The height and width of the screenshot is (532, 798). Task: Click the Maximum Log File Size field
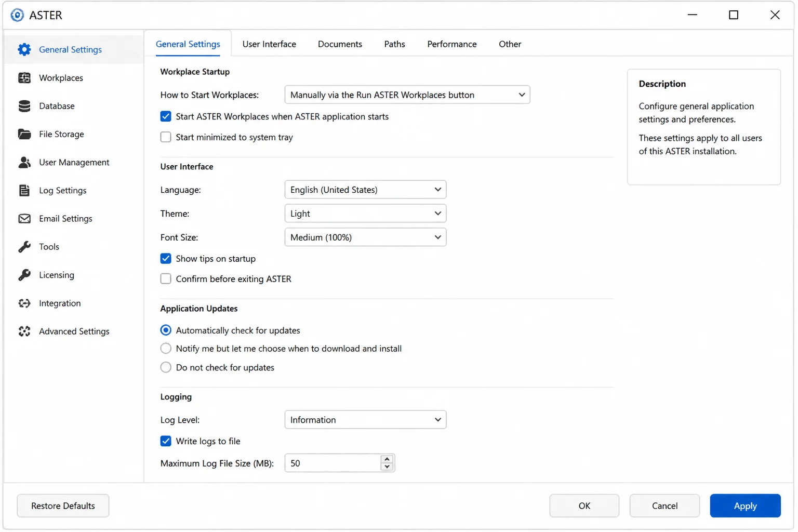[333, 463]
